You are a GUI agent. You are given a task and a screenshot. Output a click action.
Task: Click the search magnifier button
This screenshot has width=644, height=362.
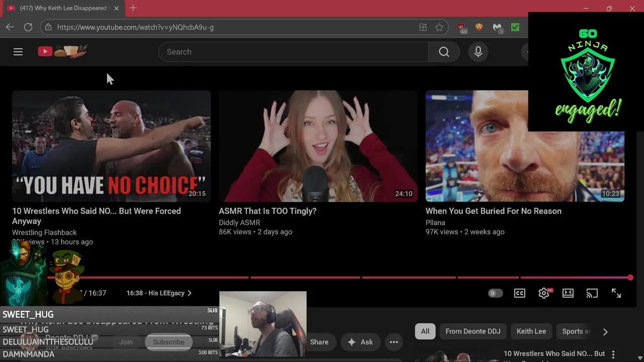(444, 52)
